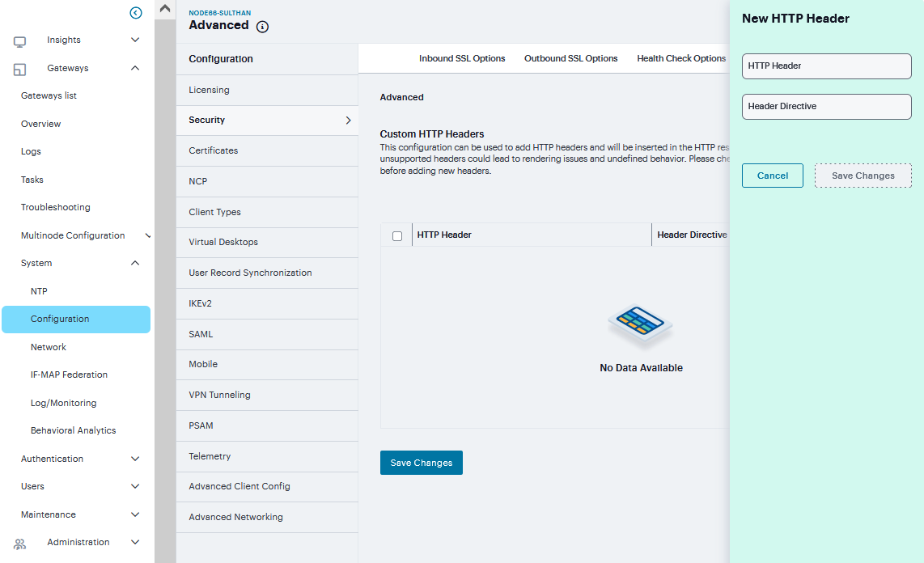Click the HTTP Header input field

click(826, 66)
